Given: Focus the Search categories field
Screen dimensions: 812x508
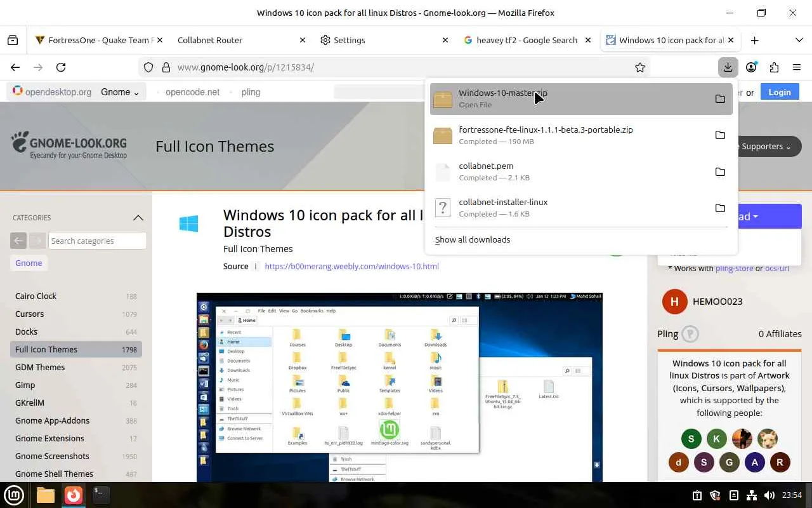Looking at the screenshot, I should [98, 241].
